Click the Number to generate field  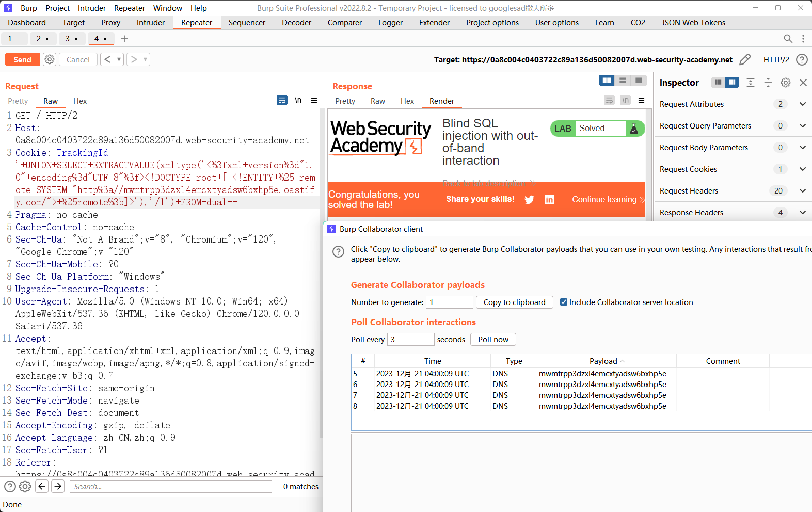[x=449, y=302]
